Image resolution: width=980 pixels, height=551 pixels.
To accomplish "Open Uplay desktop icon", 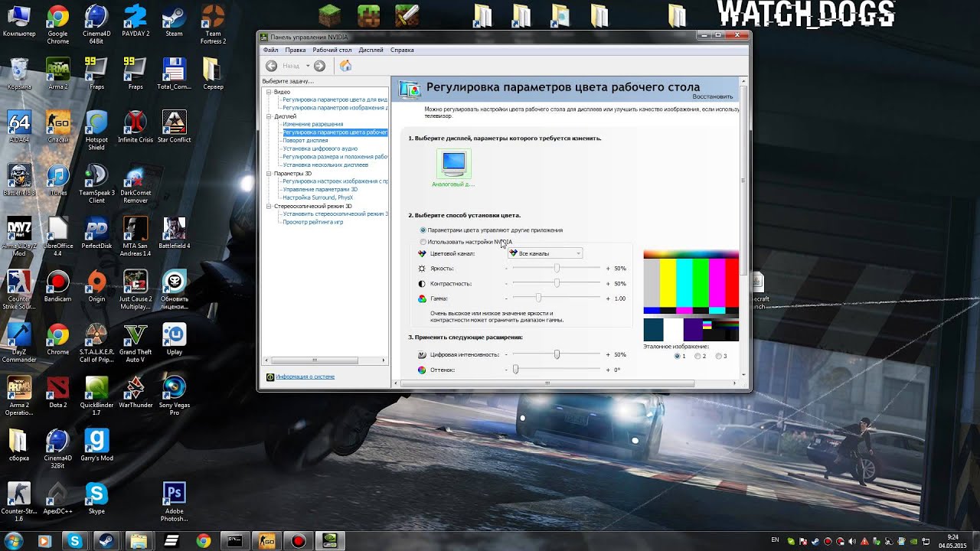I will click(x=174, y=339).
